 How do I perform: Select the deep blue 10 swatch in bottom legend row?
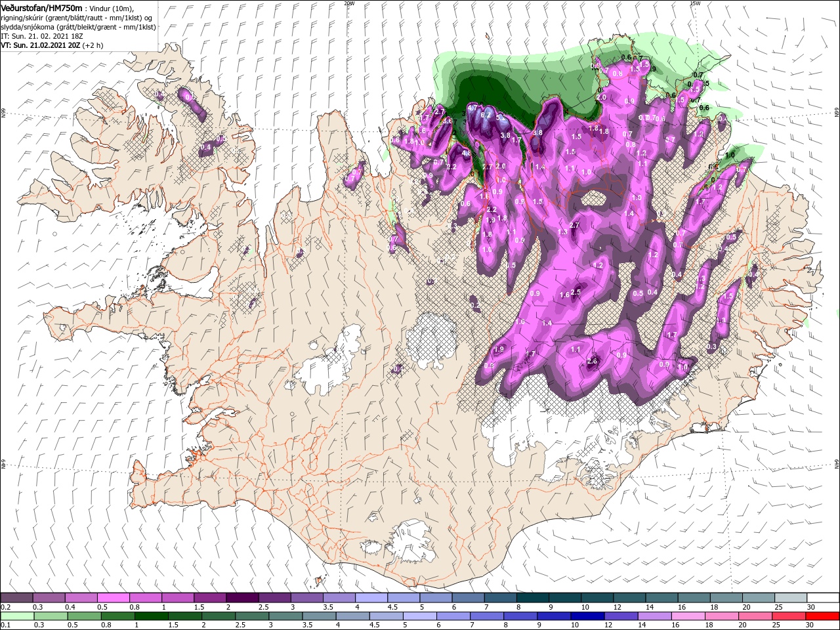587,616
